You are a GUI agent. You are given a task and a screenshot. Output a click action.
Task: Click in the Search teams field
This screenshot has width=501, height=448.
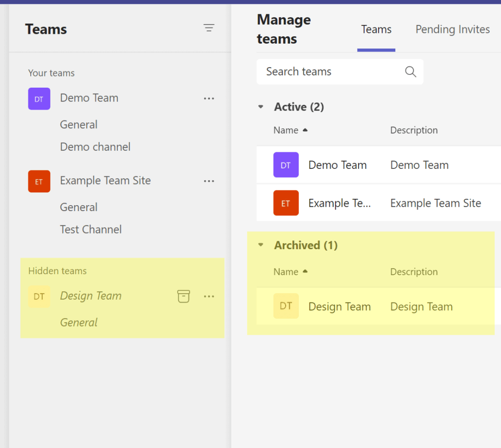[340, 71]
